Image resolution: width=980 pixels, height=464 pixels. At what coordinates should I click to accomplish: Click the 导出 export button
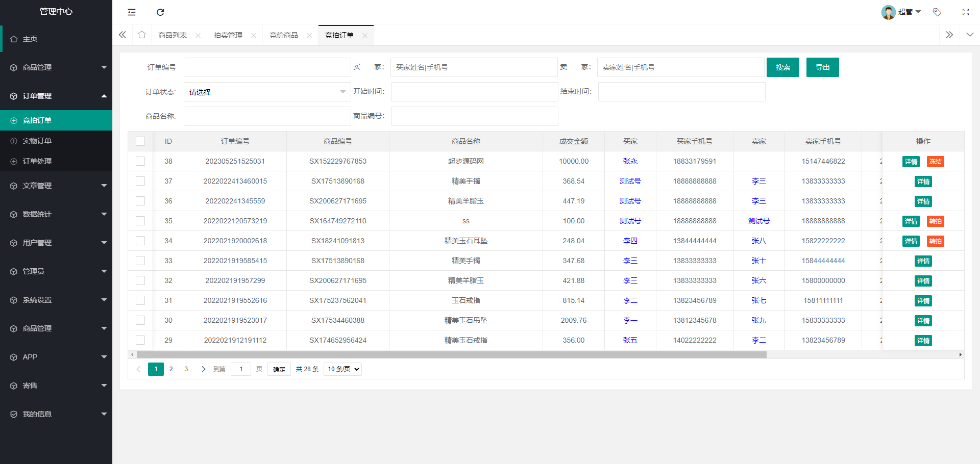pos(822,67)
